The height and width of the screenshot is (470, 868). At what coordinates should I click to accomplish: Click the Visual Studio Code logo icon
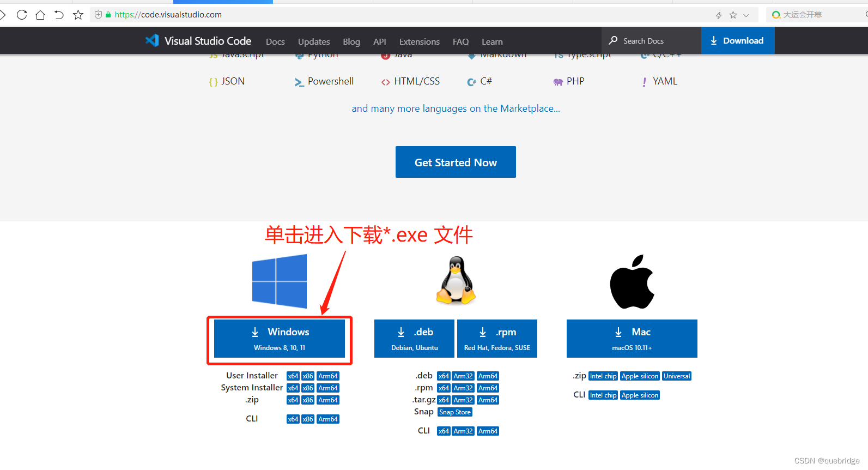click(x=152, y=40)
